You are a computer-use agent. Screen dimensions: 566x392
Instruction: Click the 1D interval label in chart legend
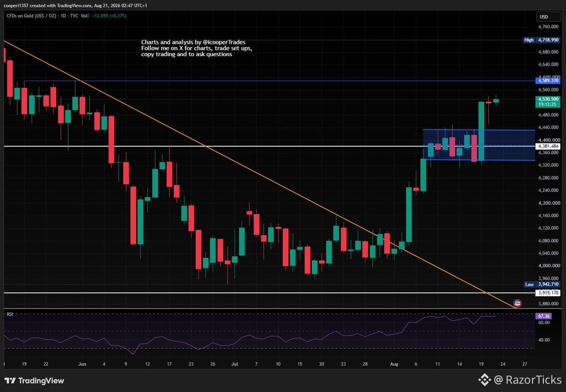click(x=63, y=16)
